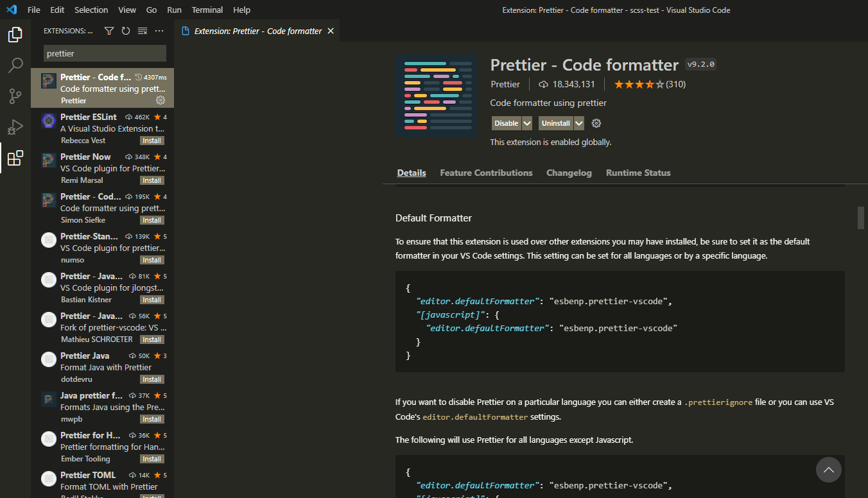Install Bastian Kistner's Prettier extension

[x=152, y=300]
